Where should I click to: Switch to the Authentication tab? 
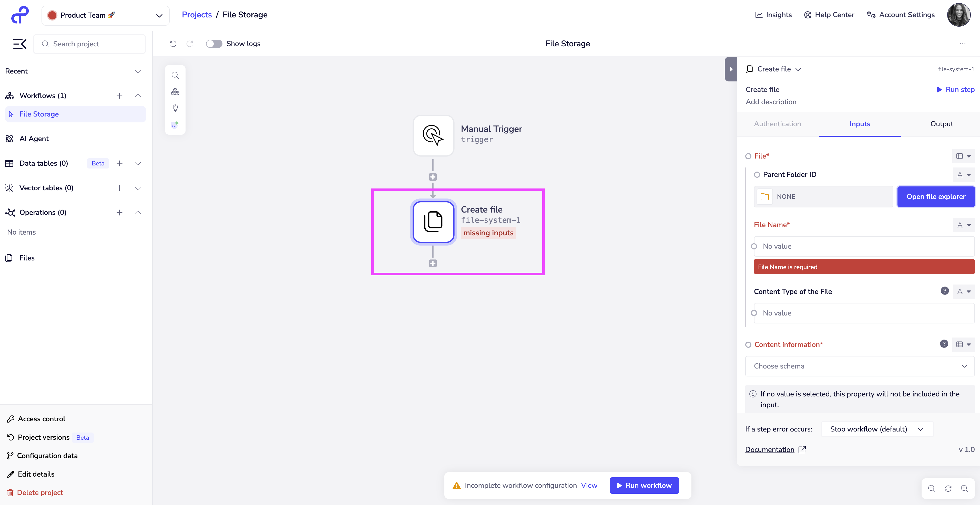point(777,124)
